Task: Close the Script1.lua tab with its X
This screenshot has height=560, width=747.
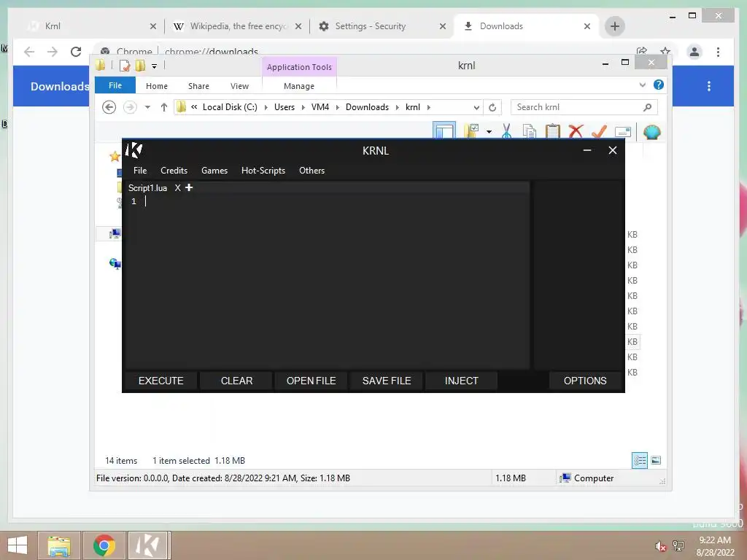Action: [x=178, y=187]
